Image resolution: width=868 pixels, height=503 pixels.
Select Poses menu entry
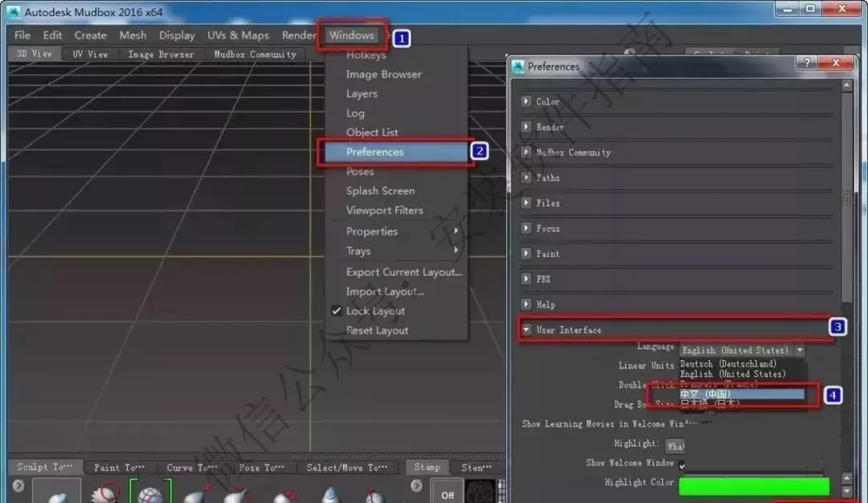pos(360,171)
